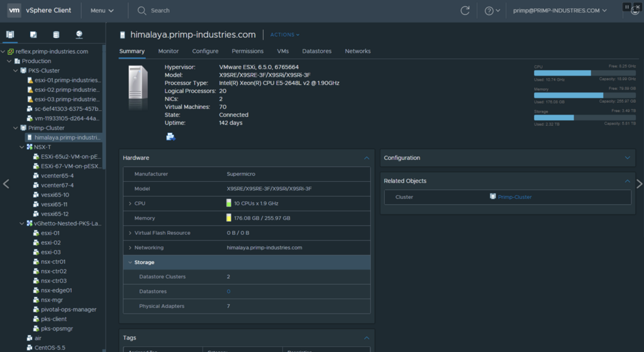Image resolution: width=644 pixels, height=352 pixels.
Task: Open the ACTIONS dropdown
Action: tap(285, 35)
